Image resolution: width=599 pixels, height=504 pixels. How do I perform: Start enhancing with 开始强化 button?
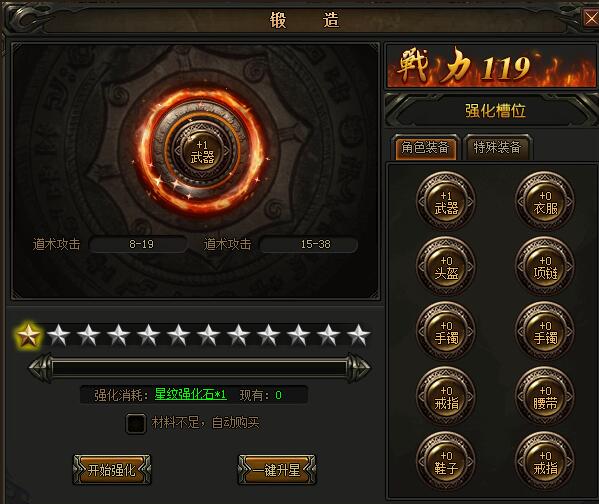click(x=112, y=470)
